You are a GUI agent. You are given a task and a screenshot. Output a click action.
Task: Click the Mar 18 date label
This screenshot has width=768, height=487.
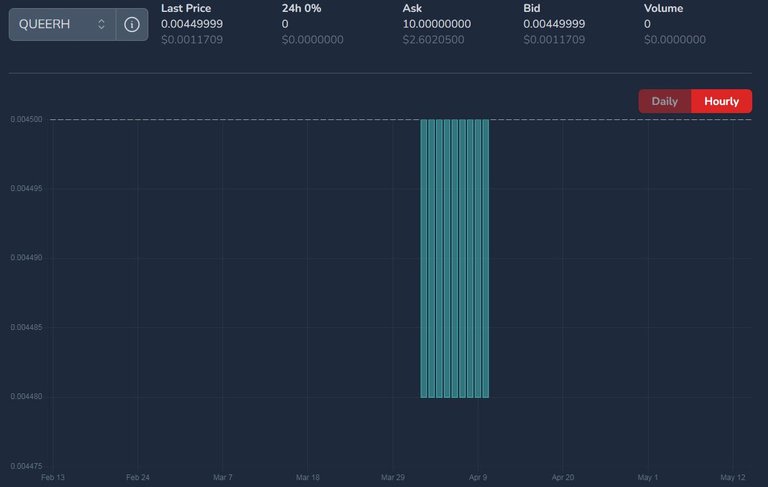(308, 477)
